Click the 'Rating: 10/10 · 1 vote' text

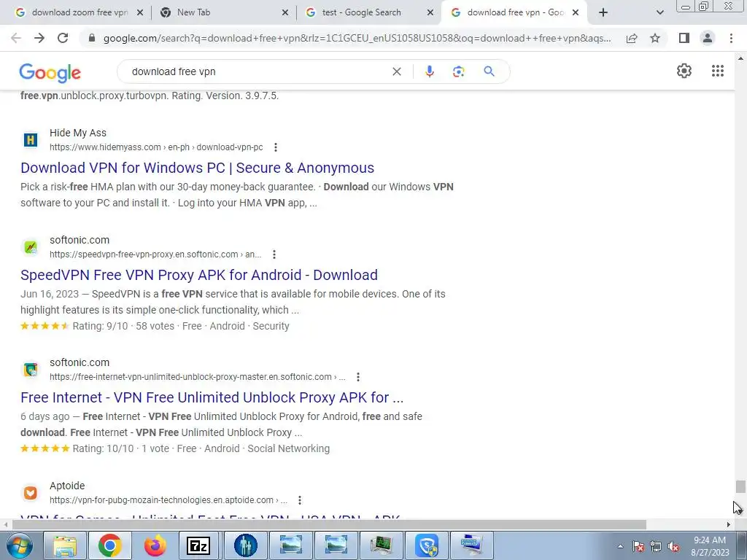point(120,448)
